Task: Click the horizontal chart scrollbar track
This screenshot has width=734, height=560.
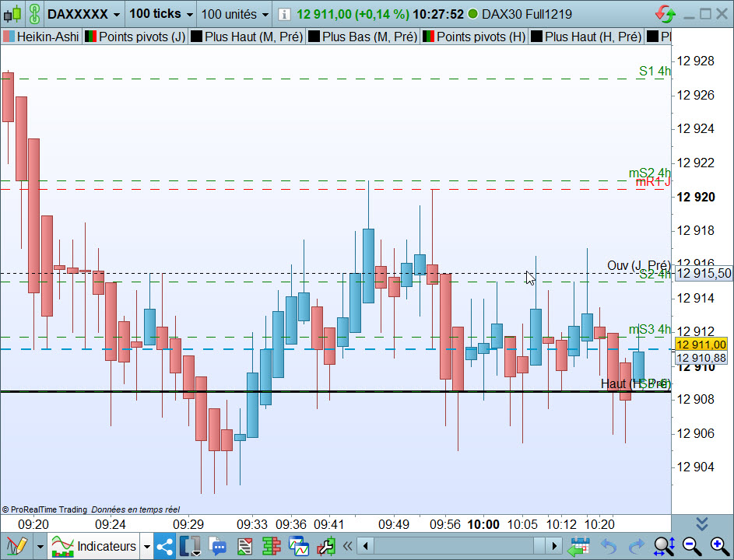Action: (x=460, y=546)
